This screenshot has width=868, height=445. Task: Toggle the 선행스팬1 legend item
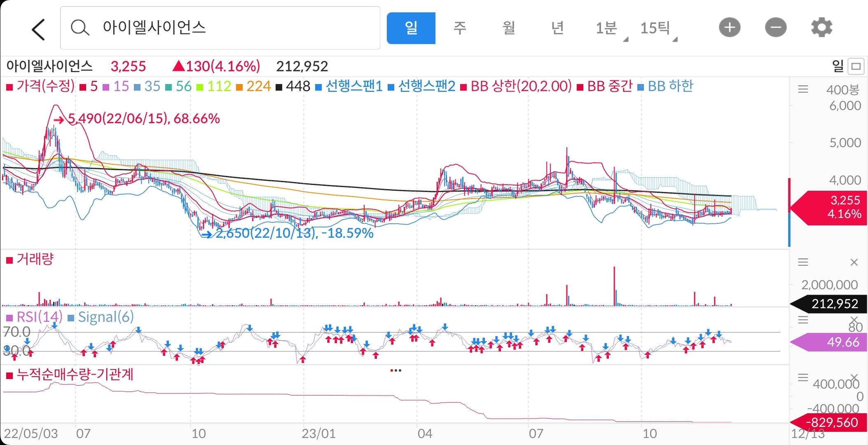click(x=349, y=86)
